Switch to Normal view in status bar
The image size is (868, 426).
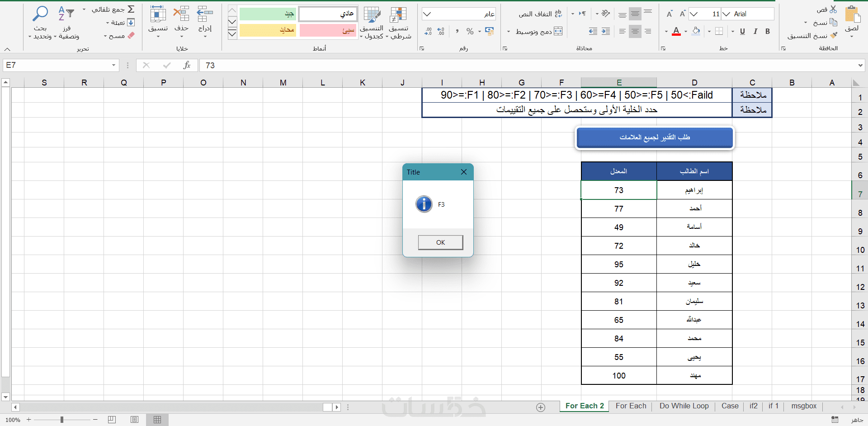coord(157,420)
